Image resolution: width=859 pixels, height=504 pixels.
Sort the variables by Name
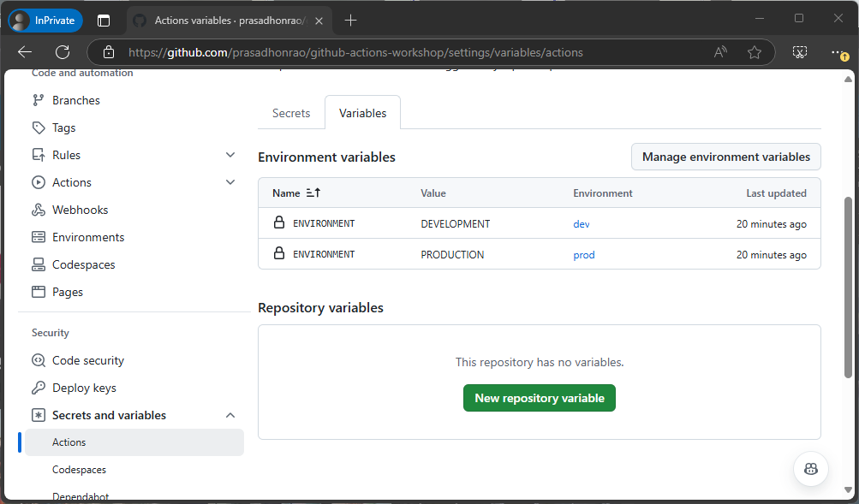coord(292,193)
